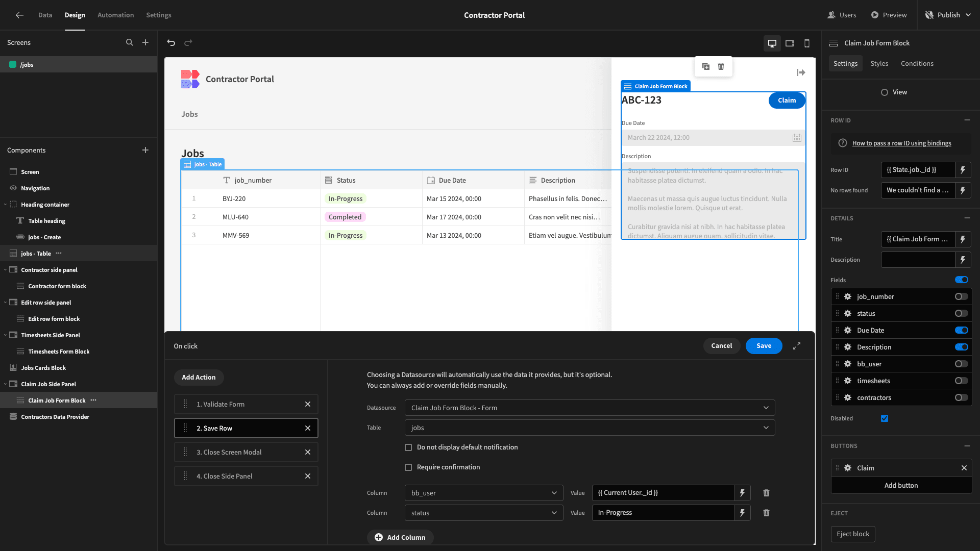Duplicate the selected component
The image size is (980, 551).
click(706, 66)
